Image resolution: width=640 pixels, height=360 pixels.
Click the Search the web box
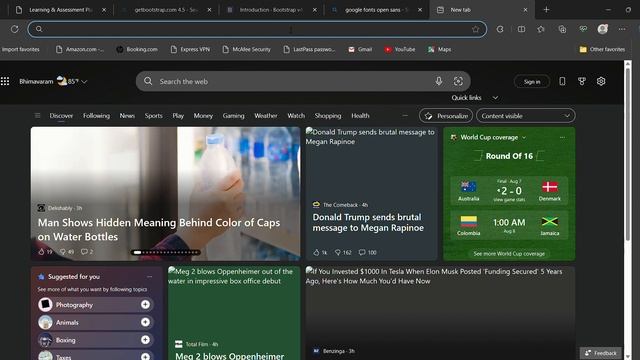point(303,81)
